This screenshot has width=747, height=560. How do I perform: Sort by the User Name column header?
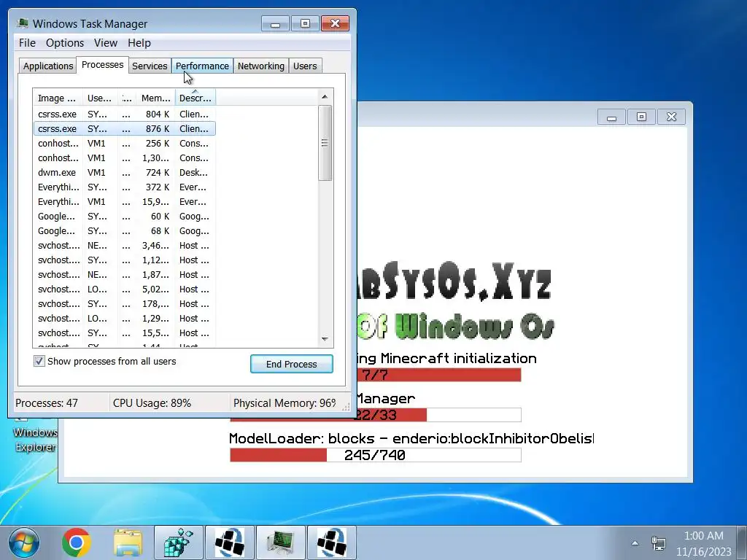click(99, 98)
